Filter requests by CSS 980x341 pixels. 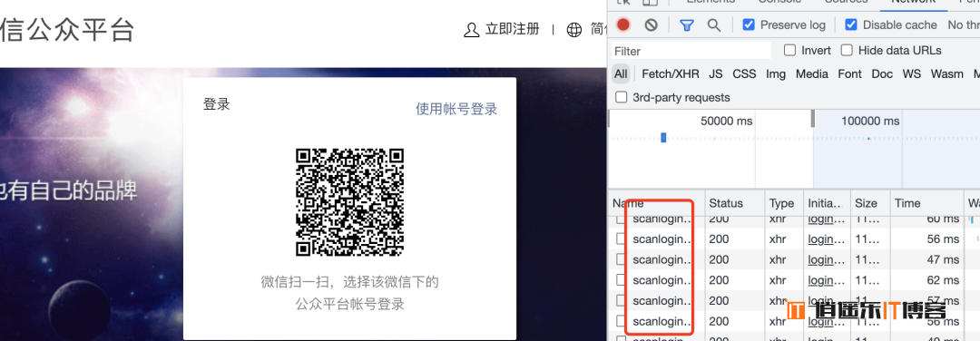click(744, 73)
